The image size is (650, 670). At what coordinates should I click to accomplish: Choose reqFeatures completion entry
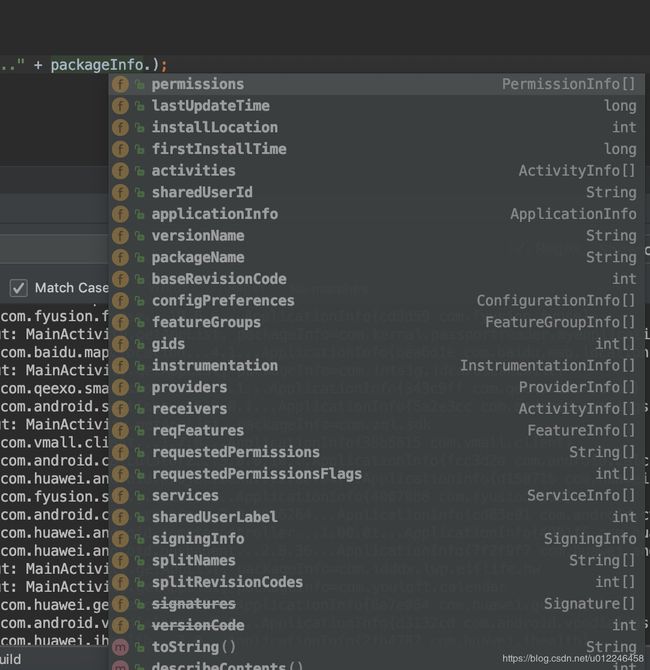(x=376, y=431)
